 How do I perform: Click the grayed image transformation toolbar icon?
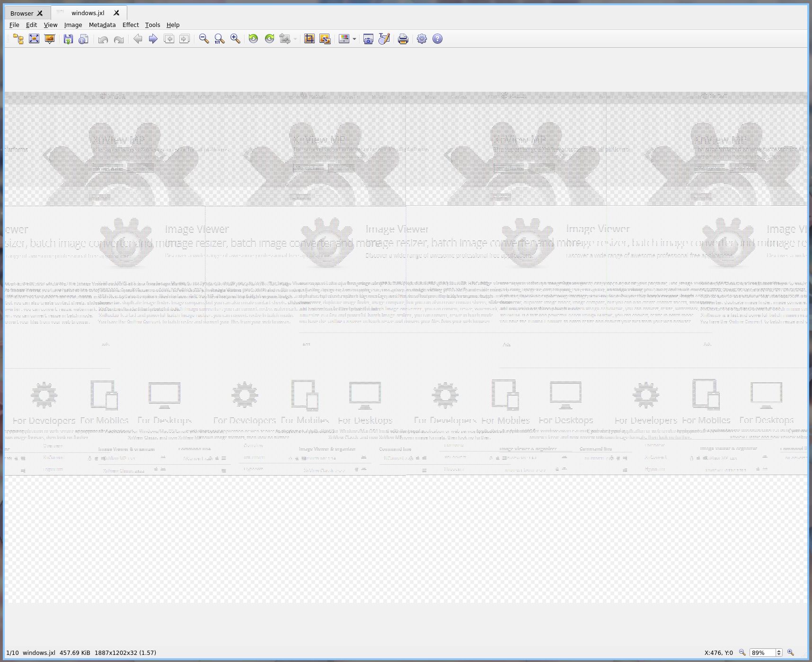[285, 39]
